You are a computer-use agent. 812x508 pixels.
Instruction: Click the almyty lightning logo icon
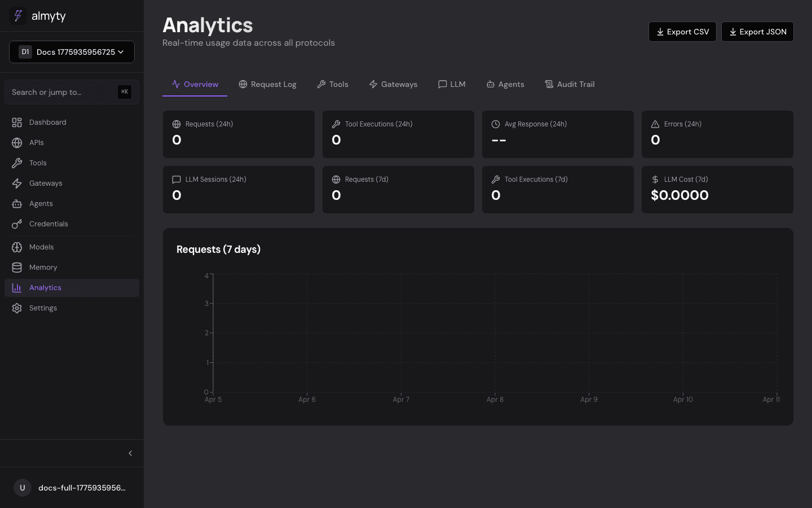coord(18,16)
